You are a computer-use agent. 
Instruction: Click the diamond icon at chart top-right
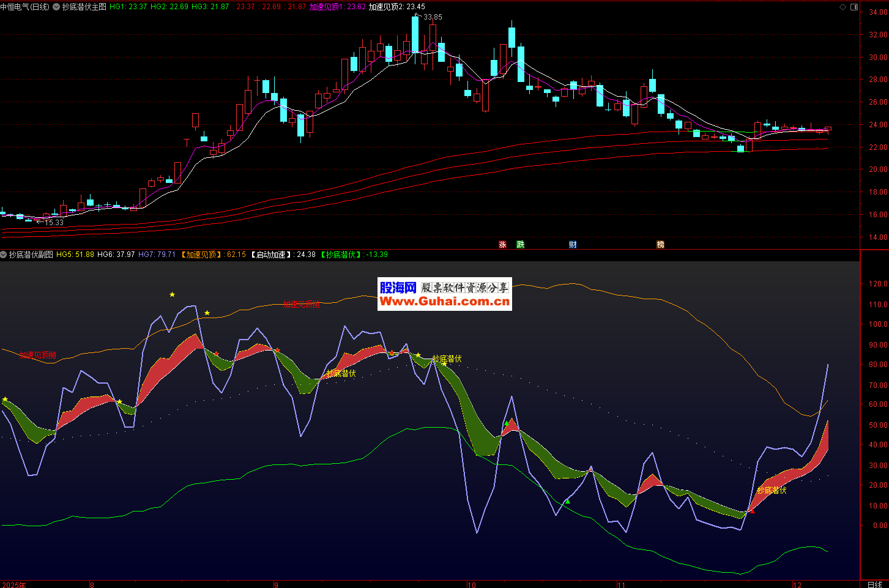(x=843, y=7)
